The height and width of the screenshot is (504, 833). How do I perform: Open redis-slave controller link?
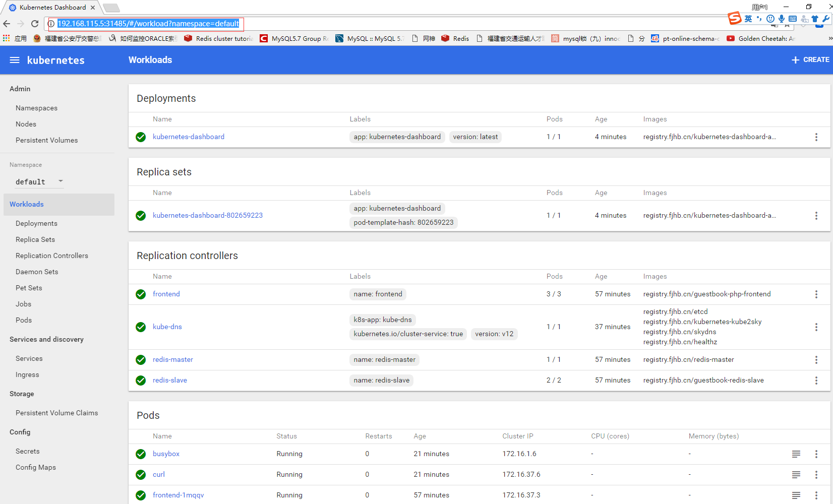click(170, 381)
